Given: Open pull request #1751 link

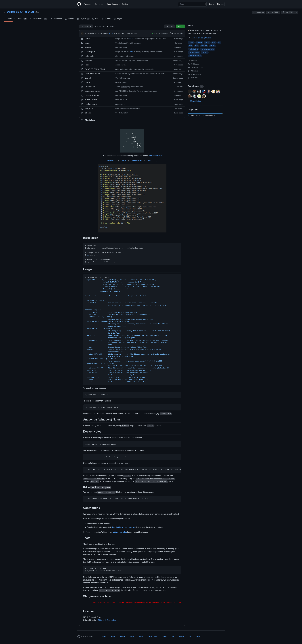Looking at the screenshot, I should (x=111, y=33).
